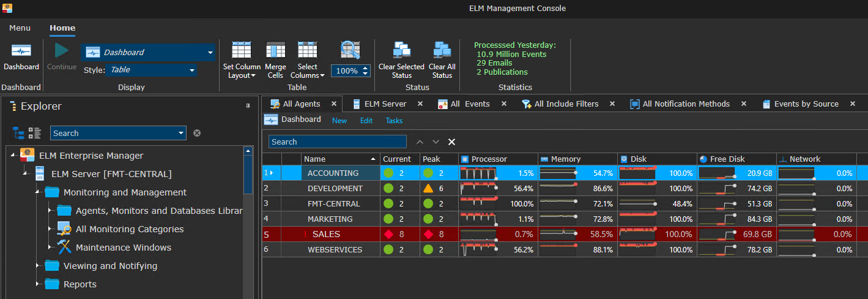
Task: Switch to All Include Filters tab
Action: (566, 104)
